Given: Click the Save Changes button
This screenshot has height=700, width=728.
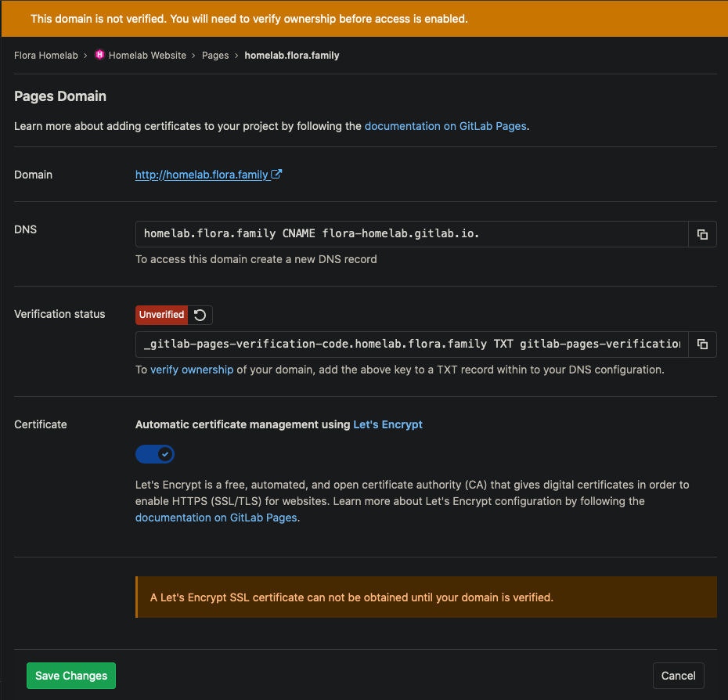Looking at the screenshot, I should (x=70, y=675).
